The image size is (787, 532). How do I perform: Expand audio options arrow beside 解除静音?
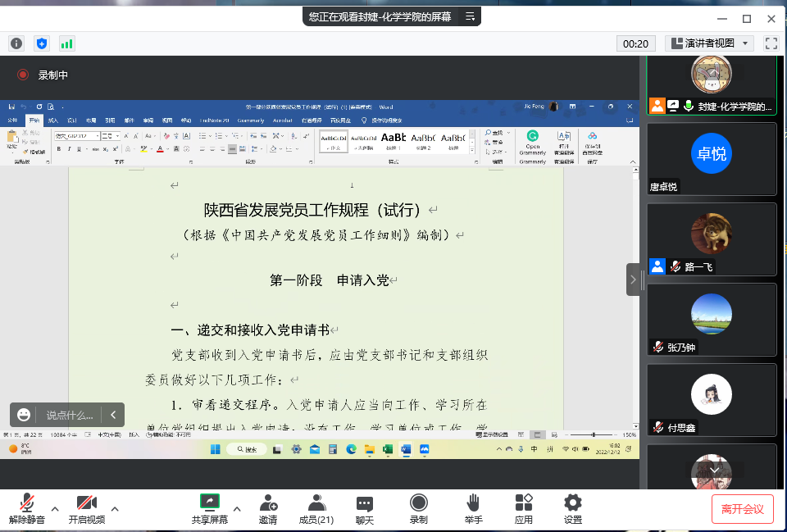55,508
